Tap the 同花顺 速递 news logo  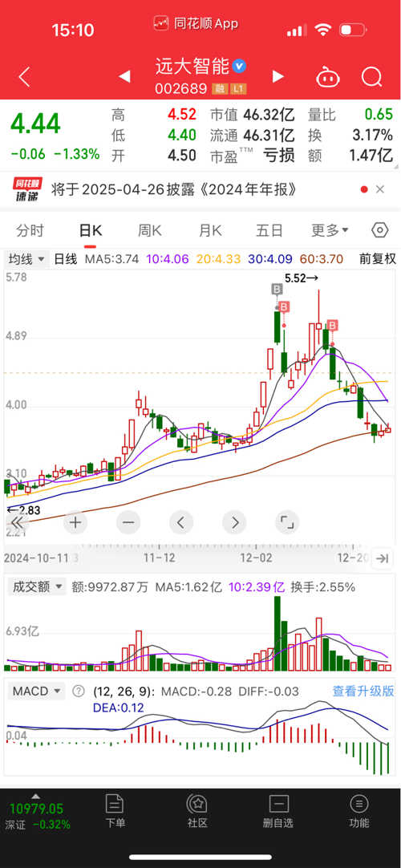(26, 190)
